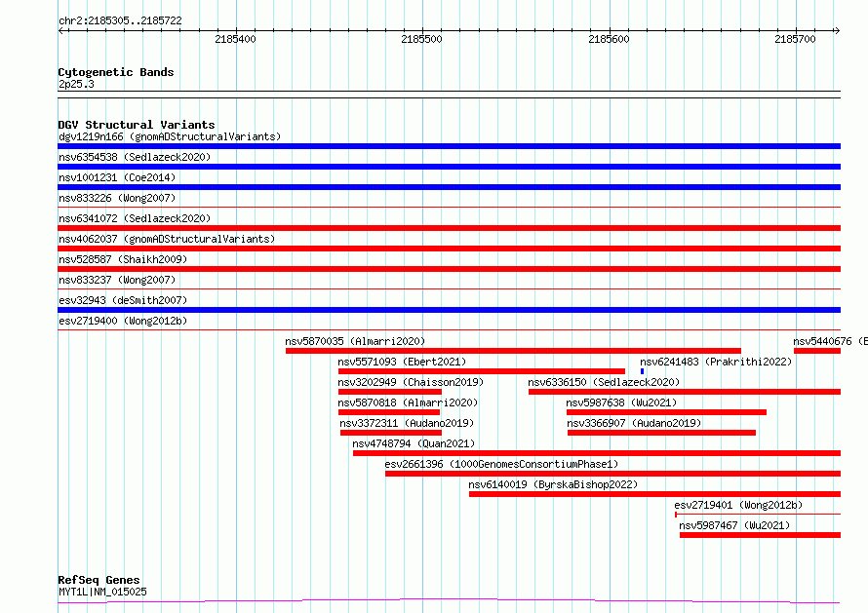This screenshot has height=613, width=868.
Task: Click the red bar under nsv5571093
Action: [x=482, y=371]
